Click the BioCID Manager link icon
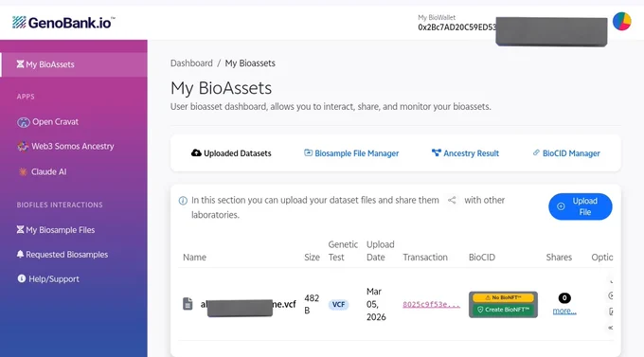This screenshot has height=357, width=644. point(536,152)
